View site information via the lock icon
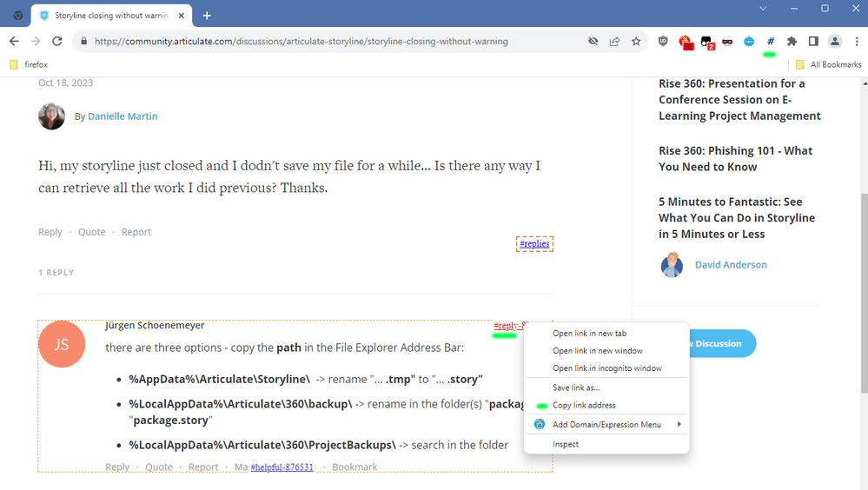 (83, 41)
